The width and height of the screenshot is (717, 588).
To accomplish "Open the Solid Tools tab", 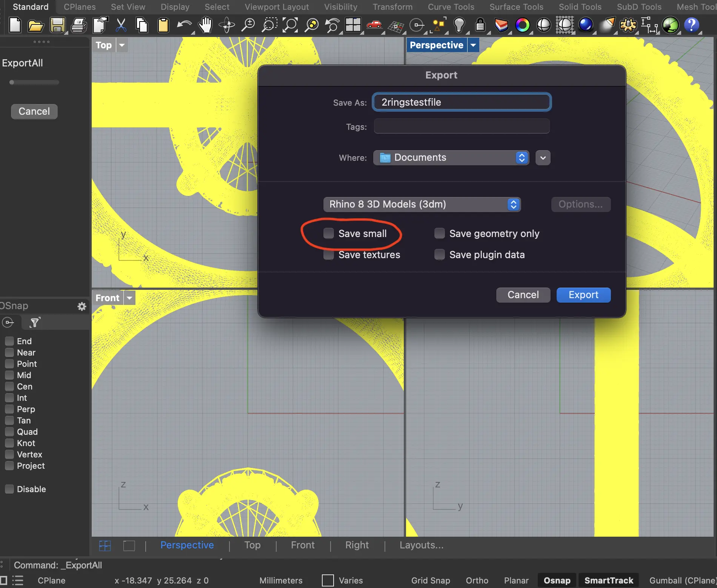I will click(580, 7).
